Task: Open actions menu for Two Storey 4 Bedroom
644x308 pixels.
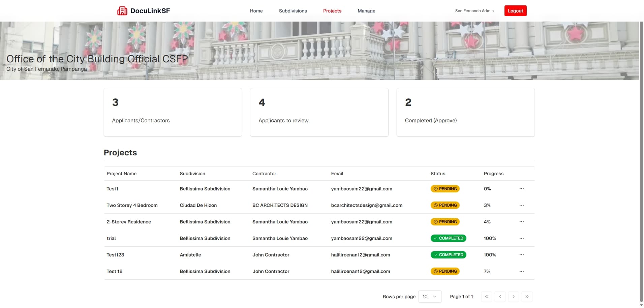Action: tap(521, 205)
